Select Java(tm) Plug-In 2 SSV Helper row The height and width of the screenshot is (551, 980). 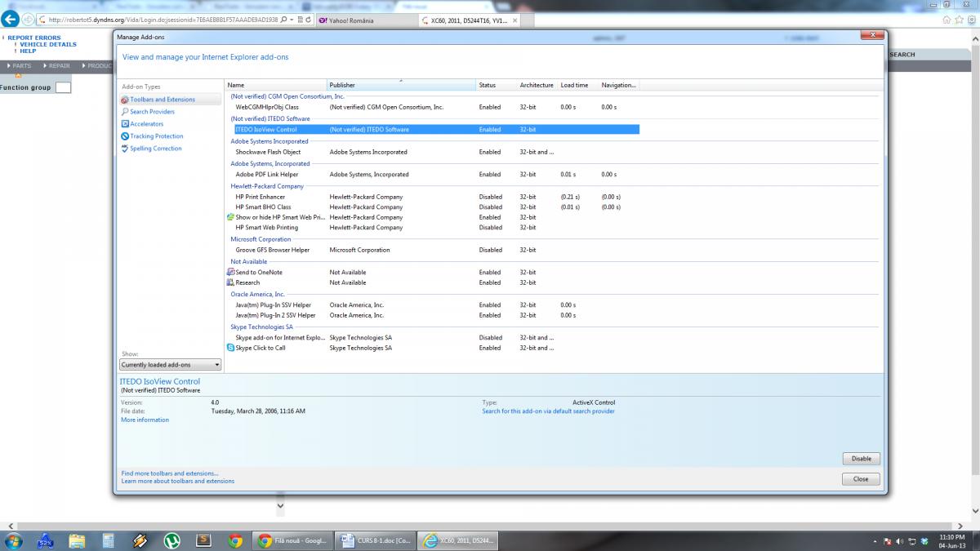pyautogui.click(x=432, y=315)
